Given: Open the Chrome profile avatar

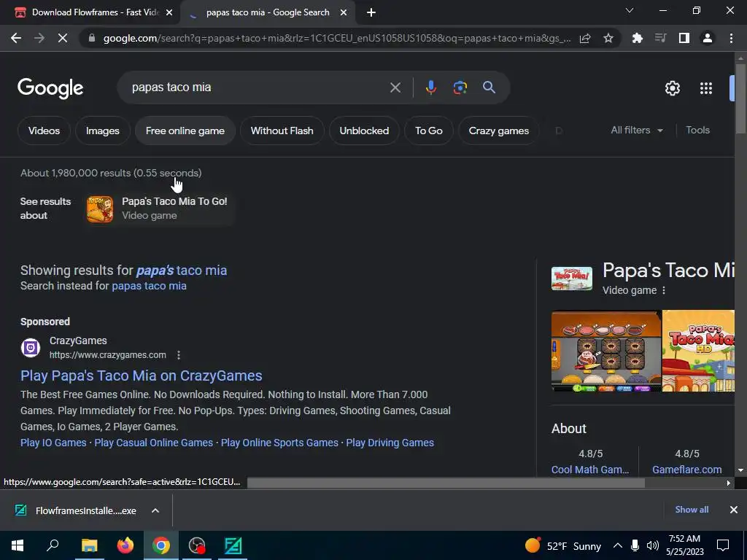Looking at the screenshot, I should click(x=708, y=38).
